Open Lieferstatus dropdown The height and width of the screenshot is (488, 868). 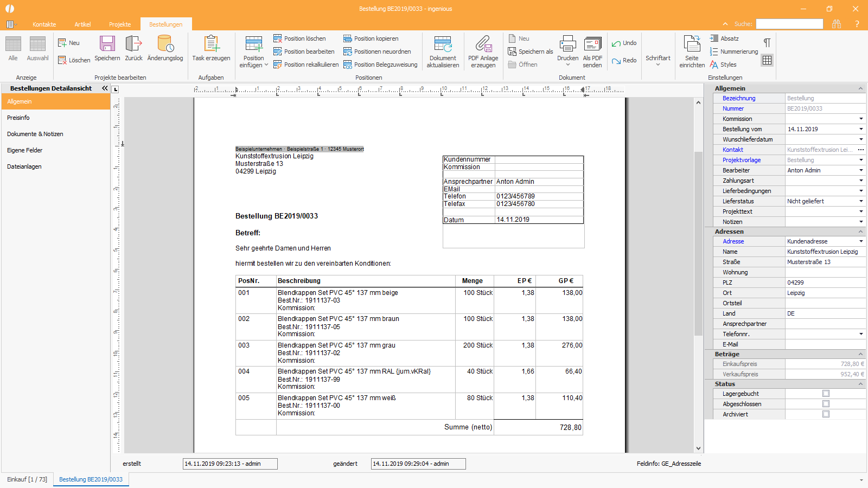(x=861, y=201)
